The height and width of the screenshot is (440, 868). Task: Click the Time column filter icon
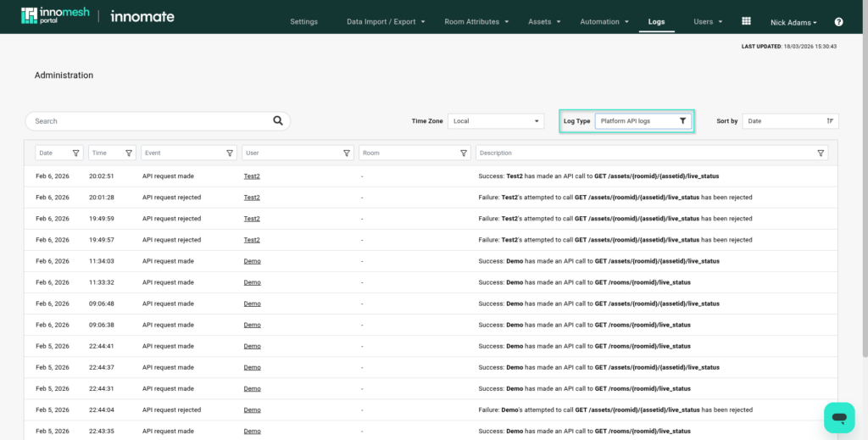pyautogui.click(x=129, y=153)
